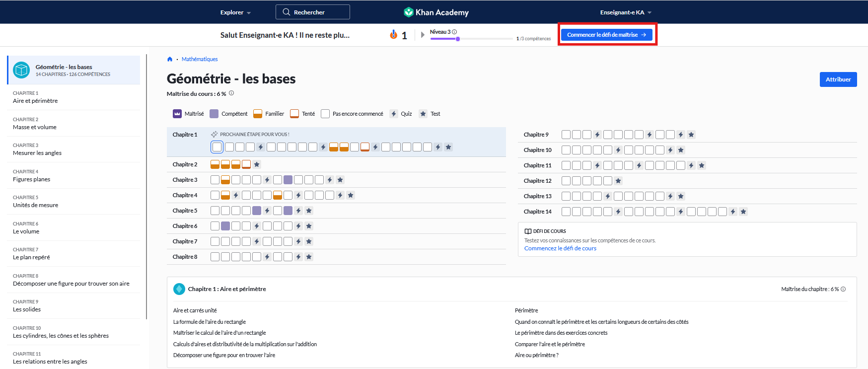Open Chapitre 4 Figures planes in sidebar
Image resolution: width=868 pixels, height=369 pixels.
[73, 175]
